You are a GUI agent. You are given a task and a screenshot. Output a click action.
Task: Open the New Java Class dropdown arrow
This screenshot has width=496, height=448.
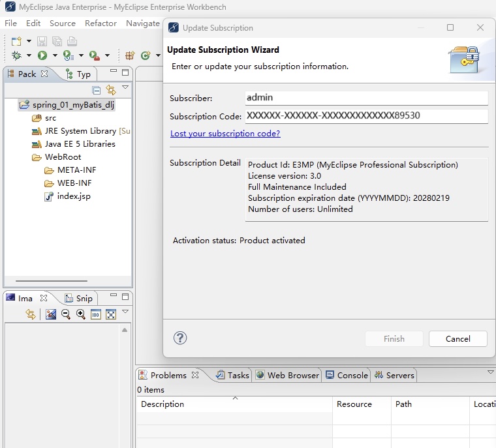pos(158,55)
